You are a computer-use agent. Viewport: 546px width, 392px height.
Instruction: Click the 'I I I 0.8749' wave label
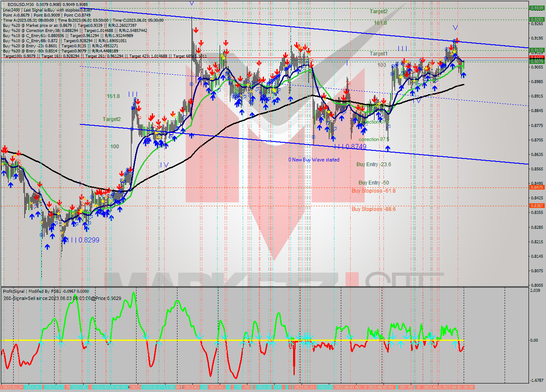[350, 147]
